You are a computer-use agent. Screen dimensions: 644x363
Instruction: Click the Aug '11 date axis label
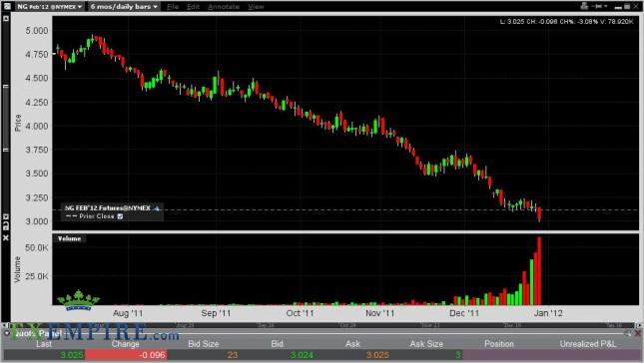click(x=128, y=313)
